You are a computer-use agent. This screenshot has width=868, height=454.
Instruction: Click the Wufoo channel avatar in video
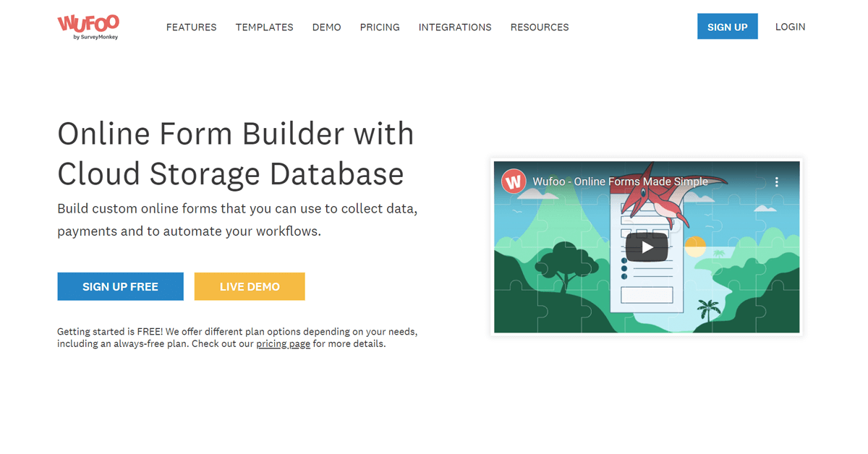(x=514, y=181)
